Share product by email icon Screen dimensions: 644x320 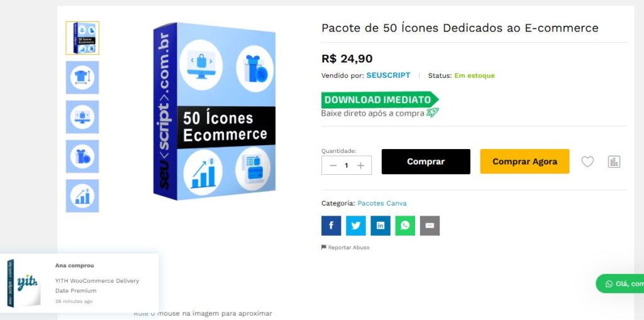pyautogui.click(x=430, y=226)
